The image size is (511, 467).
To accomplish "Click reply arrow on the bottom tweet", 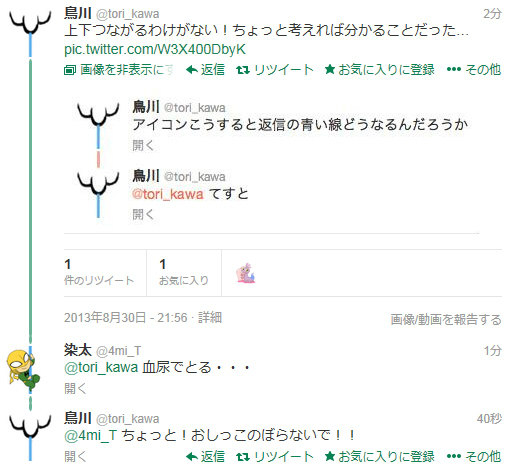I will pyautogui.click(x=205, y=456).
